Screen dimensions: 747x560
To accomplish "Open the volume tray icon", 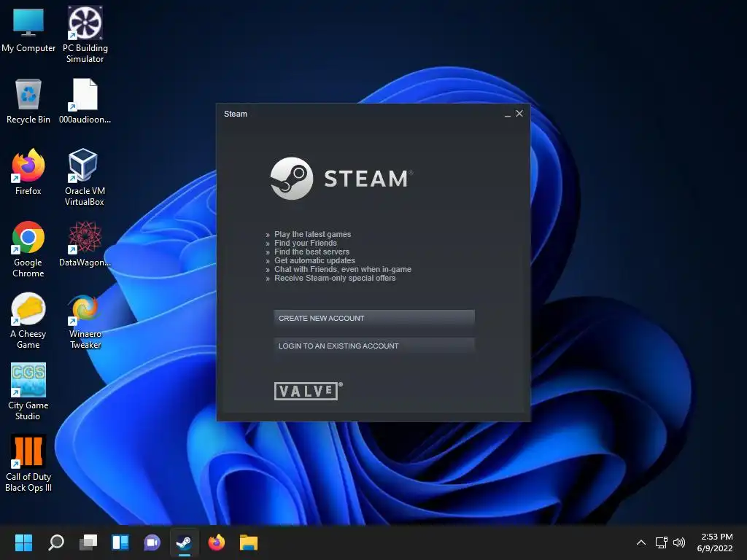I will click(x=679, y=542).
